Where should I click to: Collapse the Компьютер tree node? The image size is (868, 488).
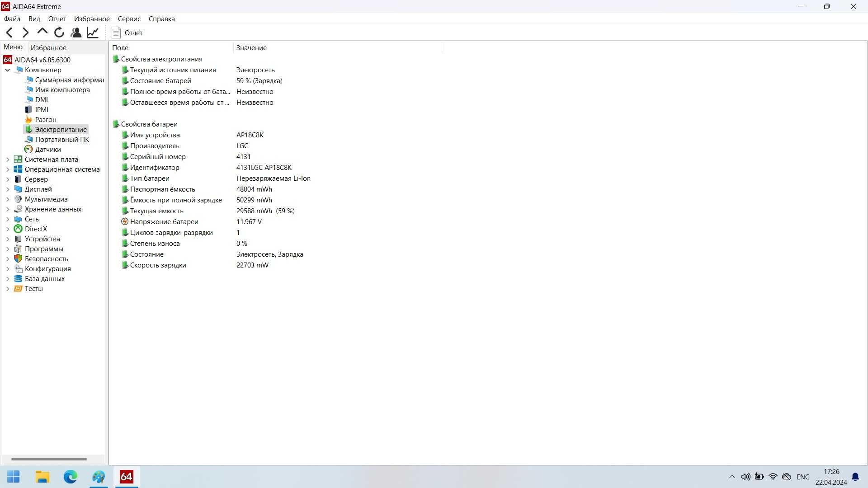pyautogui.click(x=8, y=70)
